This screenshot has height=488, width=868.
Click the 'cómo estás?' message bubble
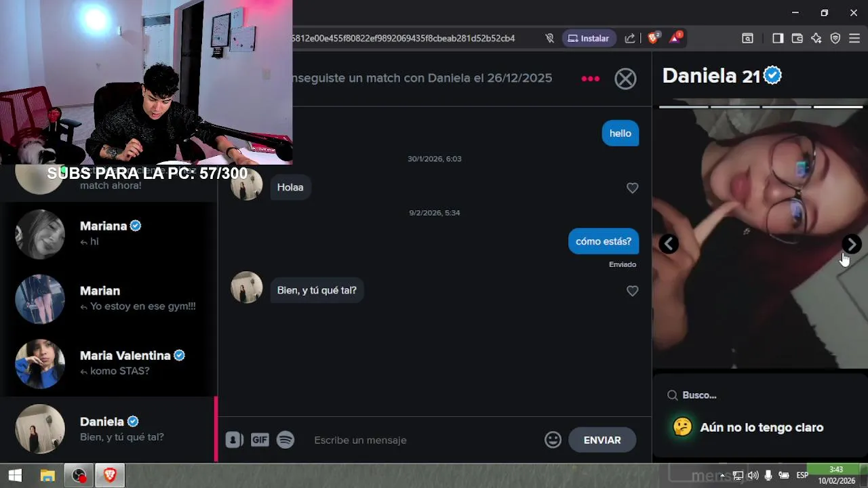603,241
